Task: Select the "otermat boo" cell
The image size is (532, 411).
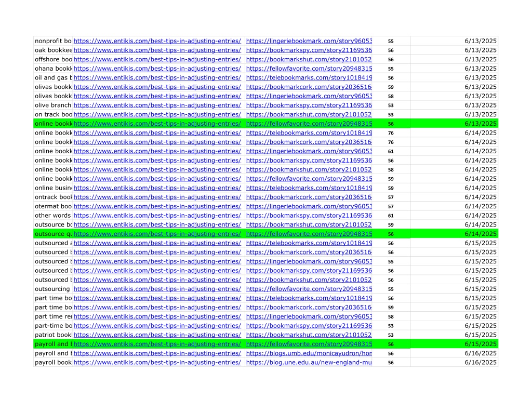Action: [x=54, y=206]
